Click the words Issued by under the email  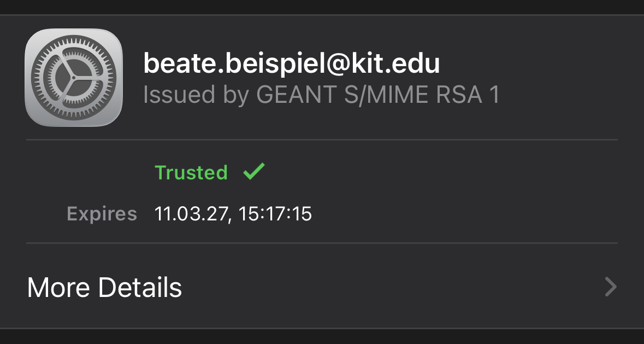pyautogui.click(x=195, y=95)
